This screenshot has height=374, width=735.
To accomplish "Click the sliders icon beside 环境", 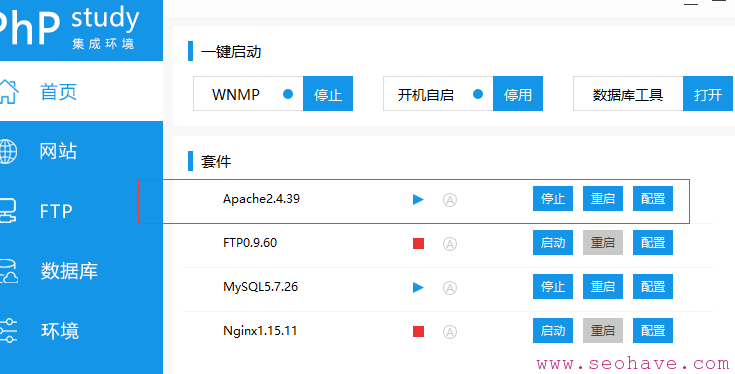I will pos(8,330).
